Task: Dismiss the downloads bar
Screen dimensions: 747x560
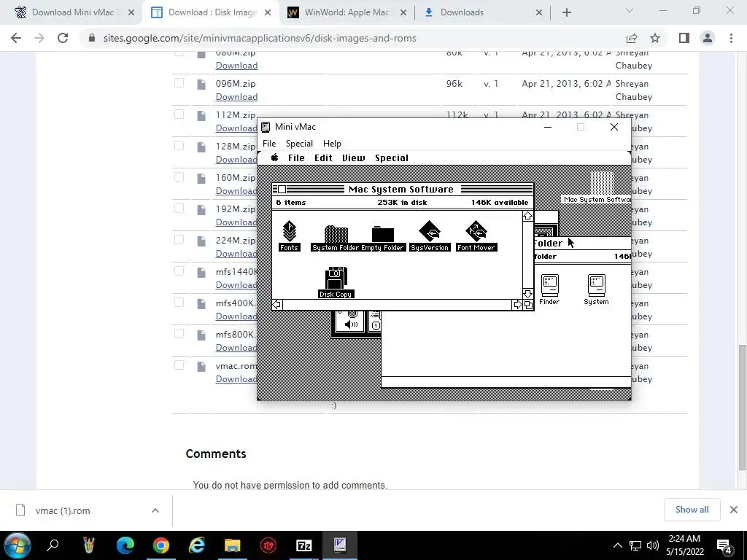Action: [734, 510]
